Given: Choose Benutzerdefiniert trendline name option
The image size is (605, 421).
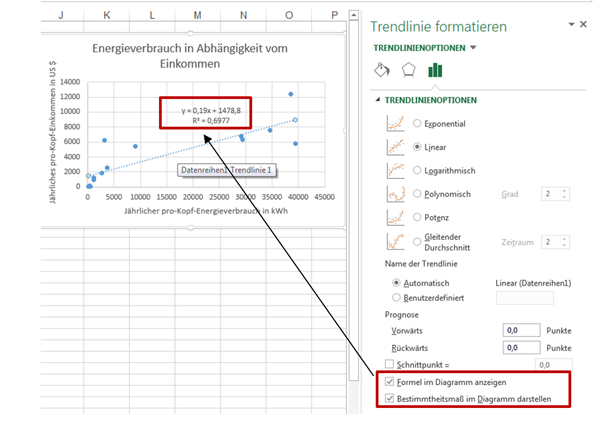Looking at the screenshot, I should [398, 298].
